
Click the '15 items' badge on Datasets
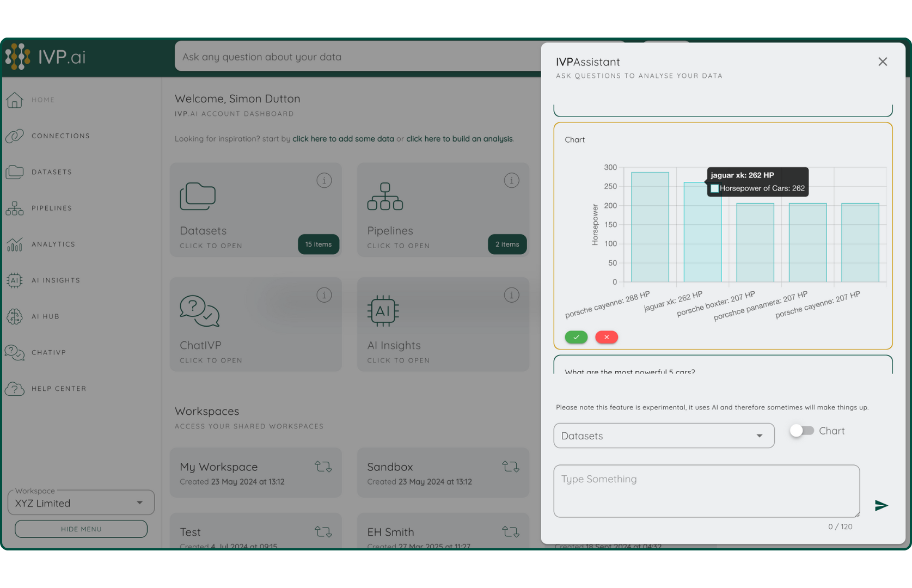point(319,244)
